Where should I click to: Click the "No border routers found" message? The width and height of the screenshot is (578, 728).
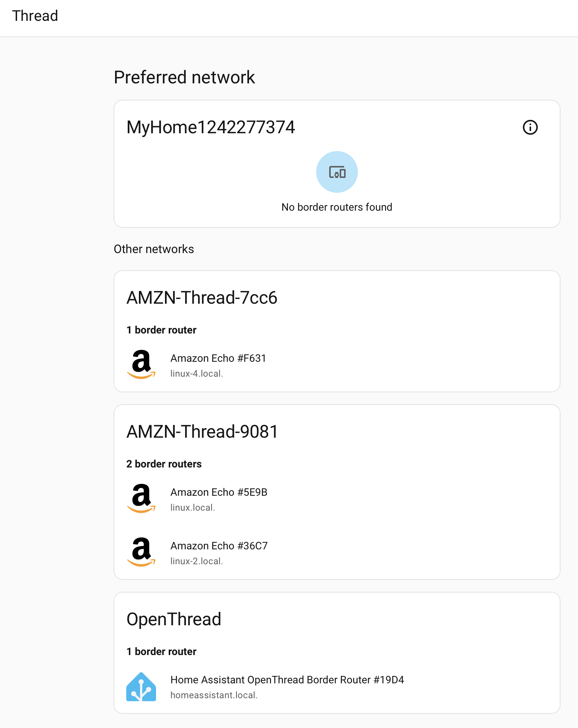pyautogui.click(x=337, y=207)
